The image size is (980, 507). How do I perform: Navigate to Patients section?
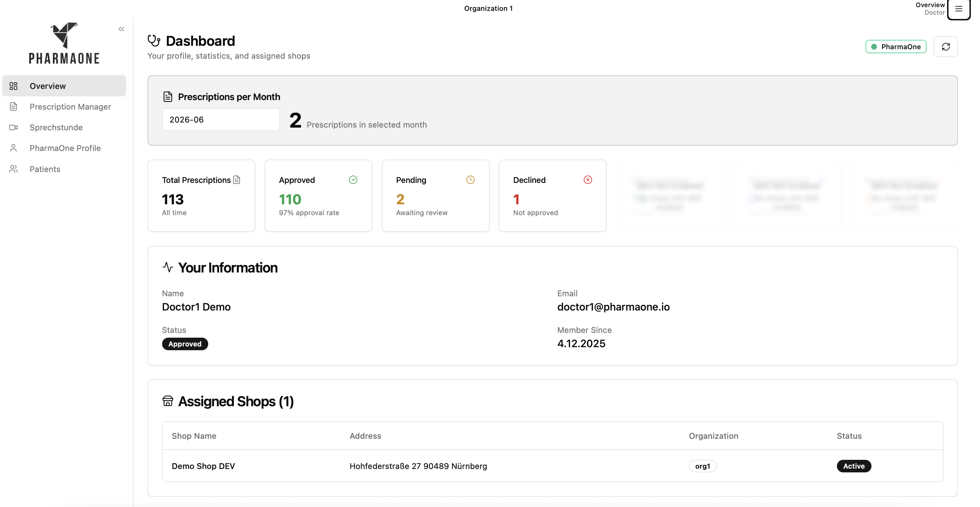pos(64,169)
